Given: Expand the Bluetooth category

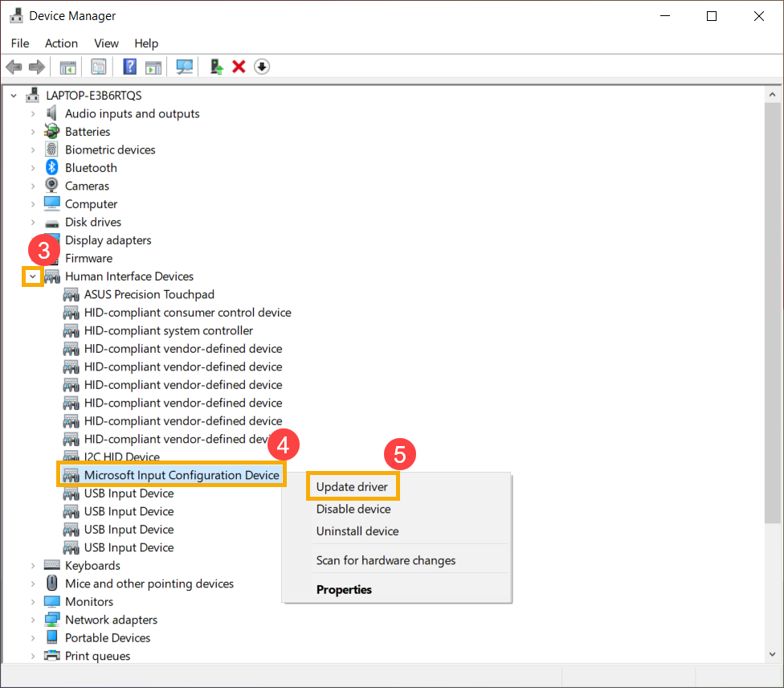Looking at the screenshot, I should (33, 168).
